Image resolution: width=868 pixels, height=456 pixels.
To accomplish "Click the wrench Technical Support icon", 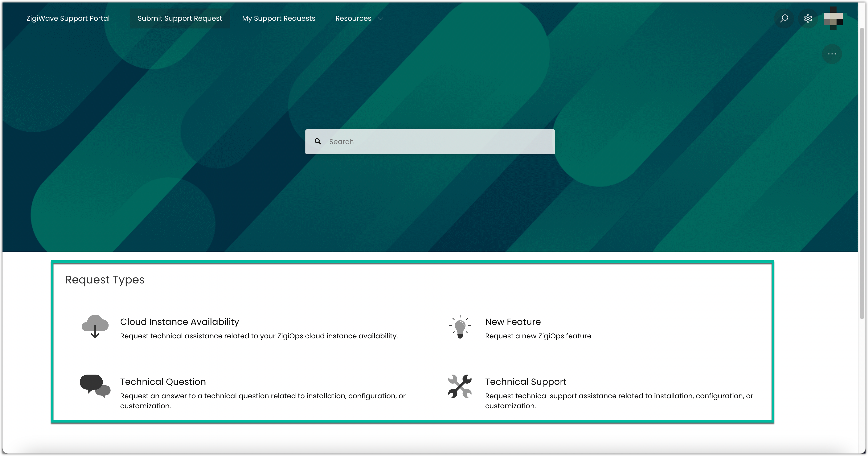I will coord(460,386).
